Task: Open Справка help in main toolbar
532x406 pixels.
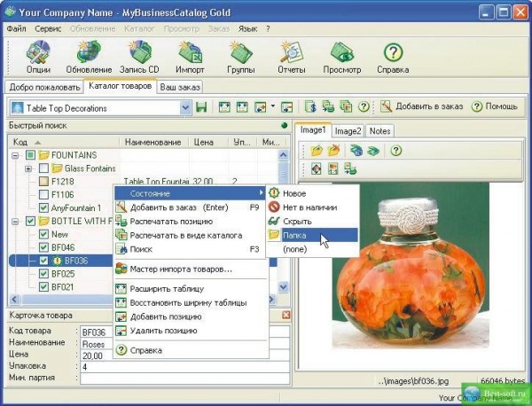Action: click(393, 57)
